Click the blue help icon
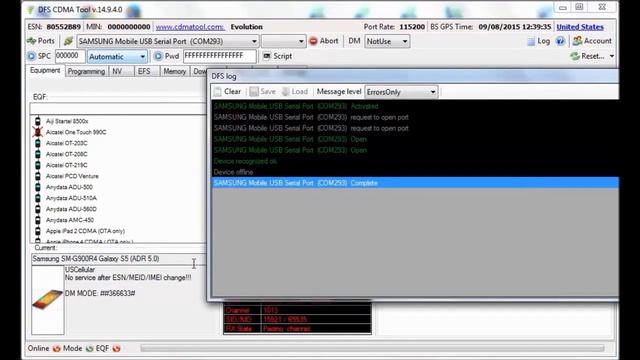Image resolution: width=640 pixels, height=360 pixels. point(560,41)
